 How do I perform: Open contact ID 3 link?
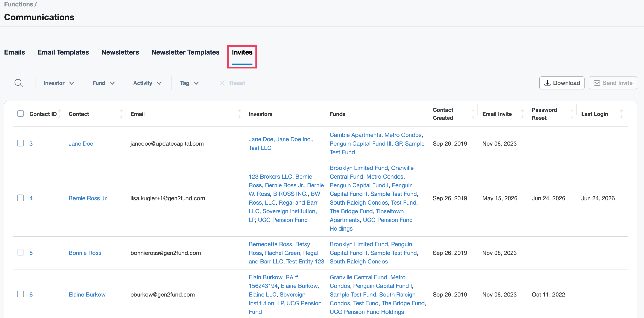31,143
